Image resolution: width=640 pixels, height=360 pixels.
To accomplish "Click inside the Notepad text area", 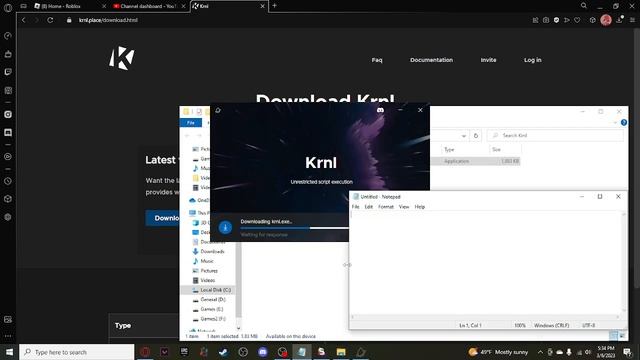I will pyautogui.click(x=485, y=263).
